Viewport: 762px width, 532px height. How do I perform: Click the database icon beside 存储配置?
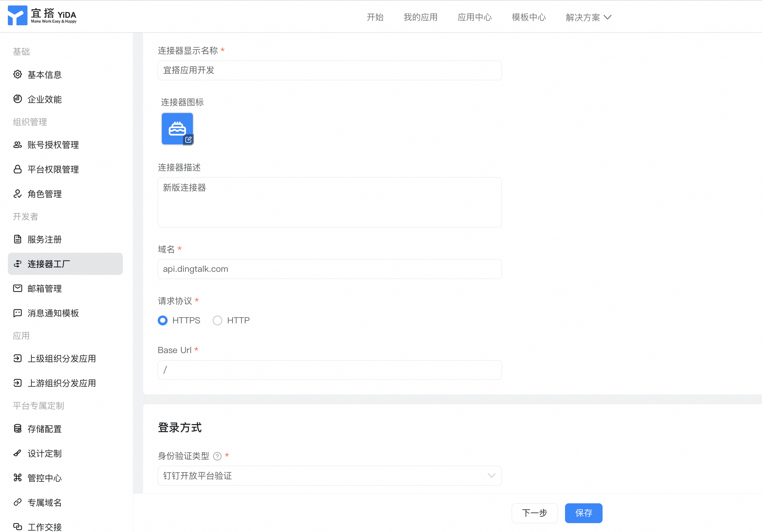click(x=17, y=429)
